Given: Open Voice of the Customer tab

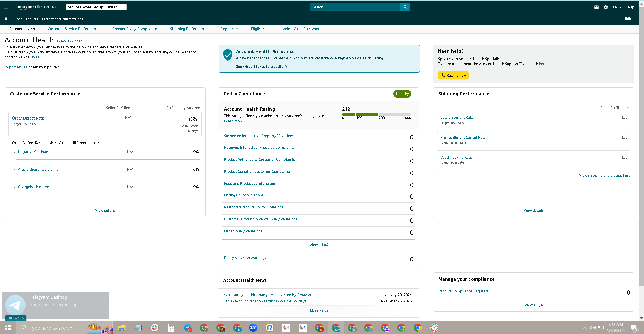Looking at the screenshot, I should tap(301, 29).
